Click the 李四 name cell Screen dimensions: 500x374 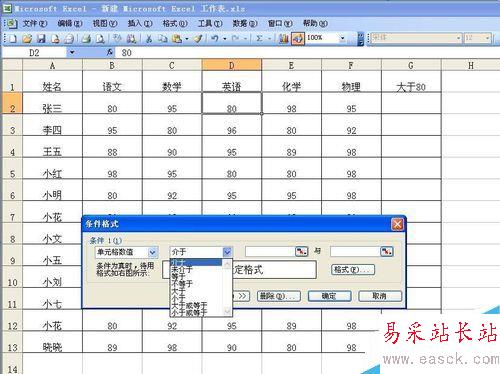tap(52, 125)
